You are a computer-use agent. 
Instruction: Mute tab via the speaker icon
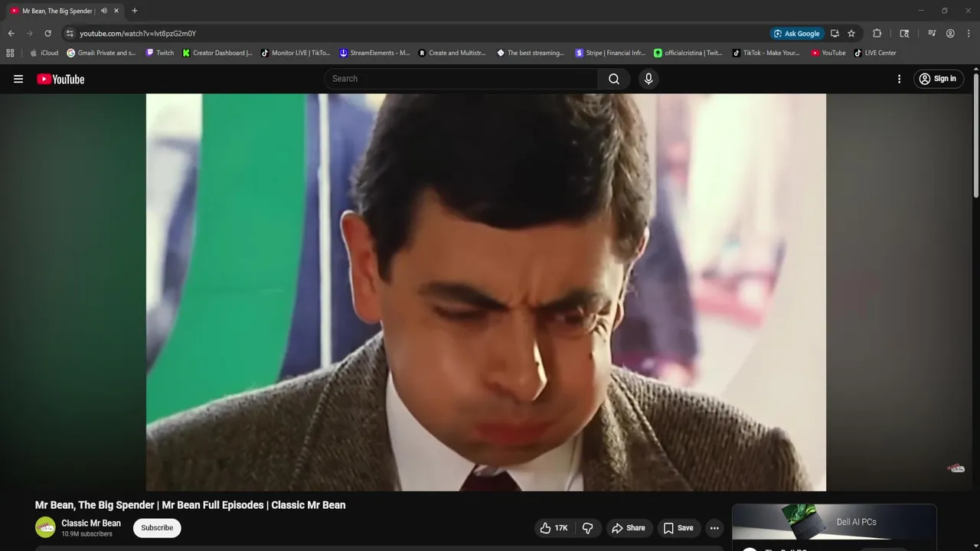104,11
